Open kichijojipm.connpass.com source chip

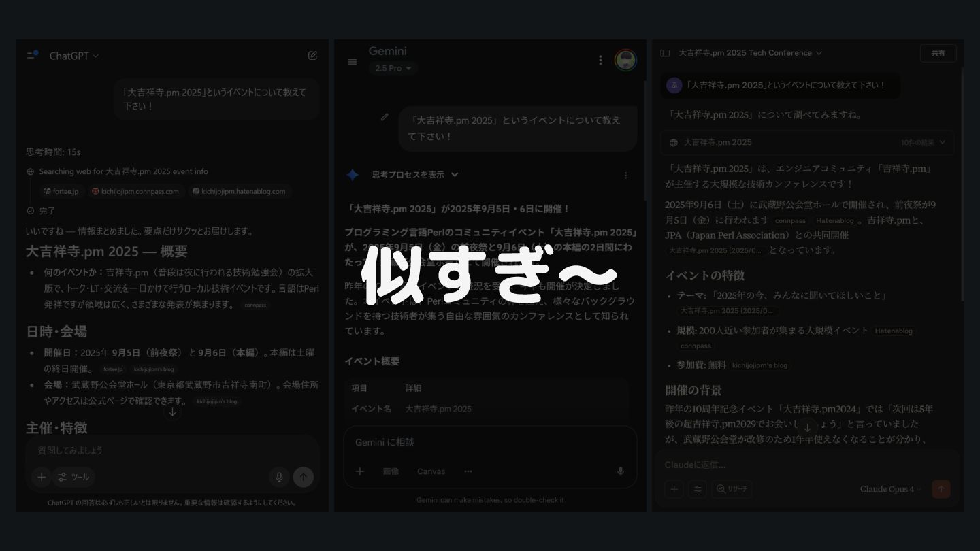[135, 191]
